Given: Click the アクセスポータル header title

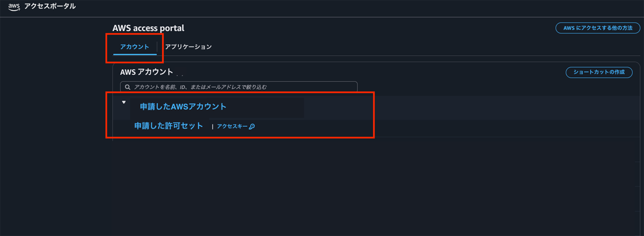Looking at the screenshot, I should click(50, 6).
